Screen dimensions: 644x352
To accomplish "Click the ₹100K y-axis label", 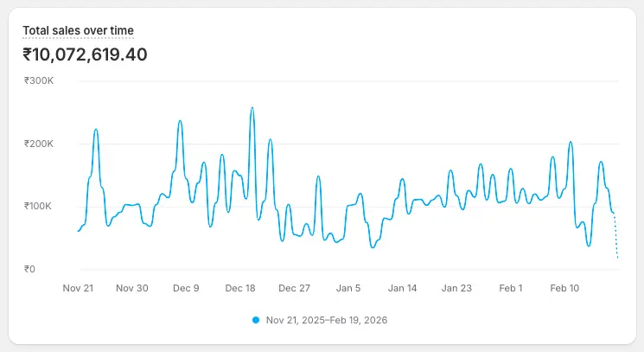I will tap(39, 207).
